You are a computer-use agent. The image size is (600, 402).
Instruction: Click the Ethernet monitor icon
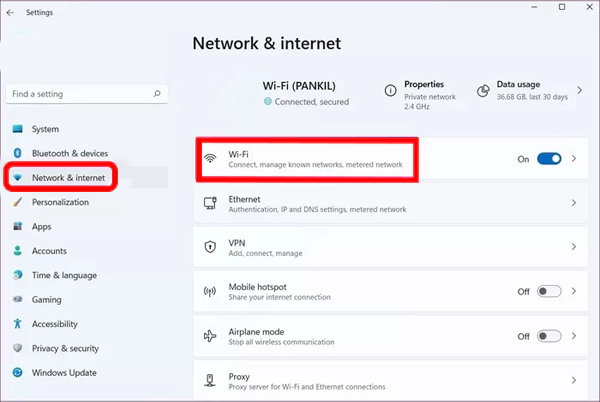tap(210, 203)
